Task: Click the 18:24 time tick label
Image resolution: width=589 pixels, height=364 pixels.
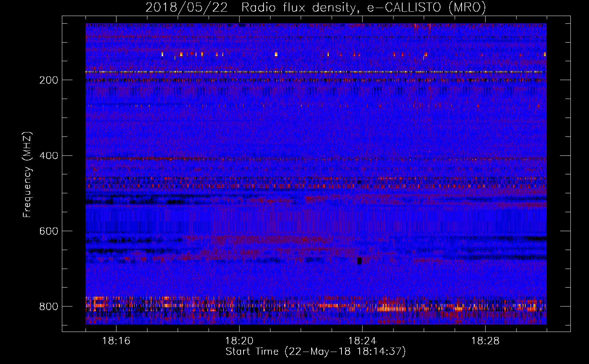Action: pos(362,341)
